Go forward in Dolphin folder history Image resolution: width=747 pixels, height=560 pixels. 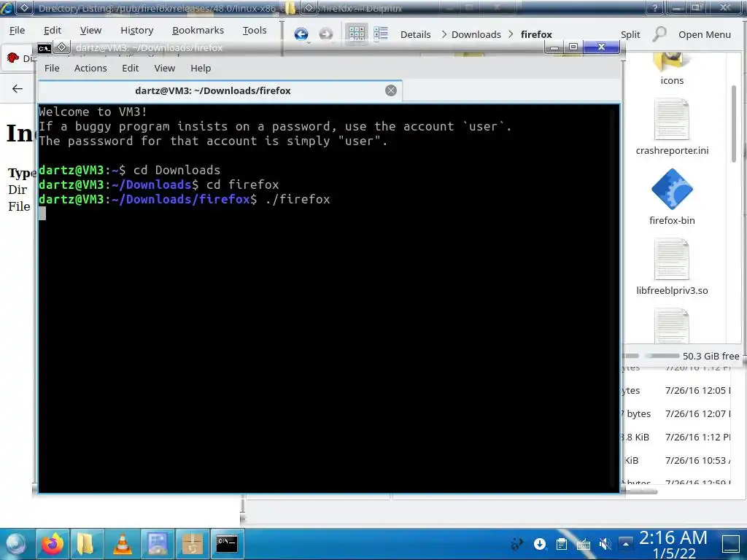(326, 34)
